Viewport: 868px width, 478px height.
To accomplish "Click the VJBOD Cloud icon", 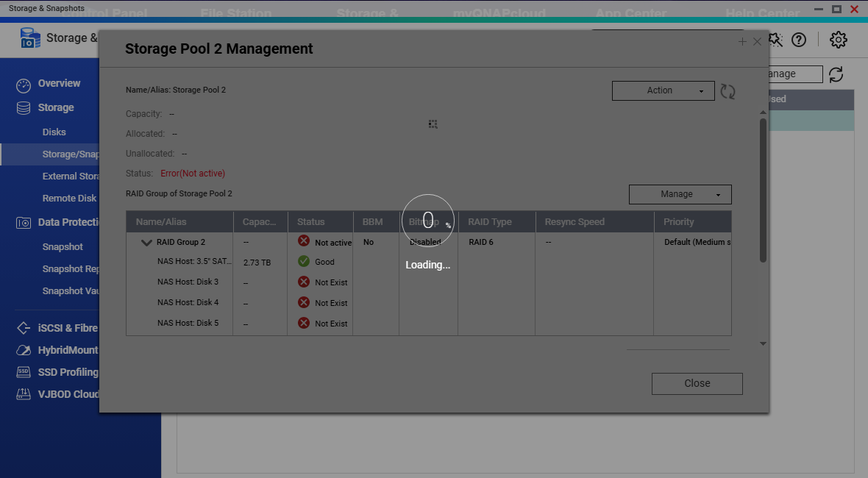I will click(x=24, y=394).
